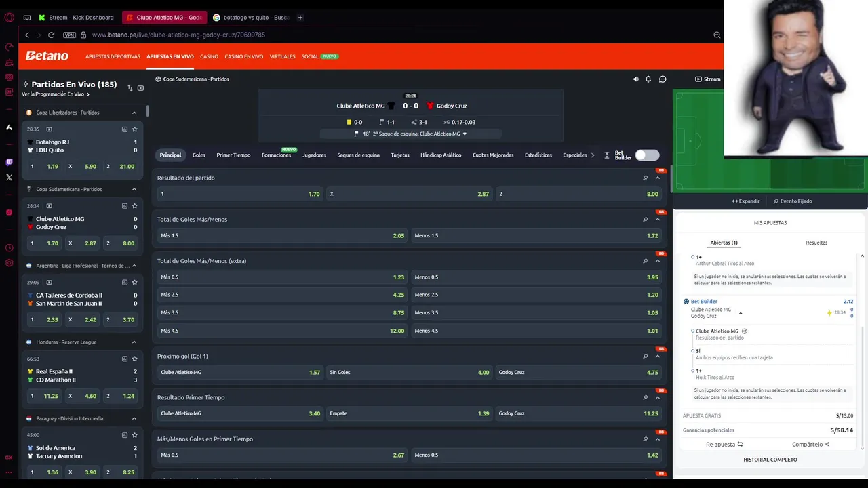Open Apuestas Deportivas menu
The height and width of the screenshot is (488, 868).
coord(113,56)
